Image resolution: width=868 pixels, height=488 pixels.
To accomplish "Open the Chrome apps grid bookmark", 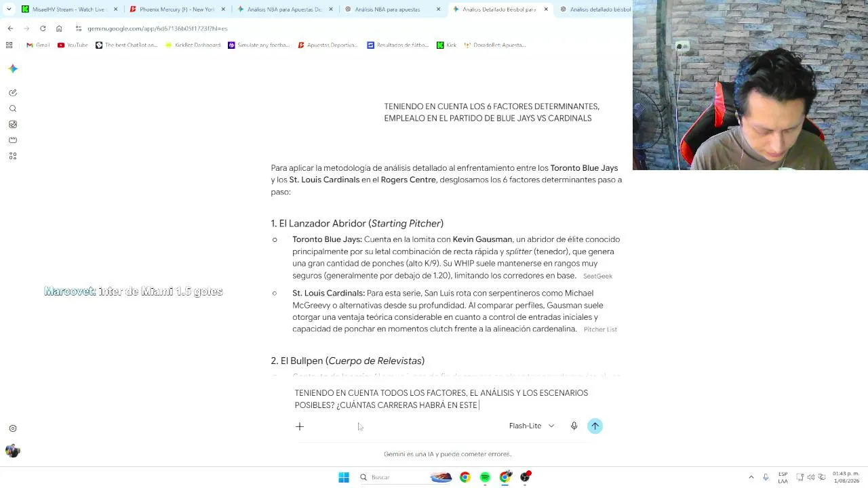I will click(x=9, y=45).
